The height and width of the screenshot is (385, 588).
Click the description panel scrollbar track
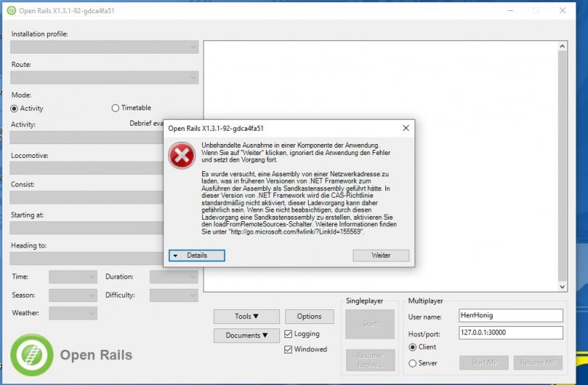[562, 167]
